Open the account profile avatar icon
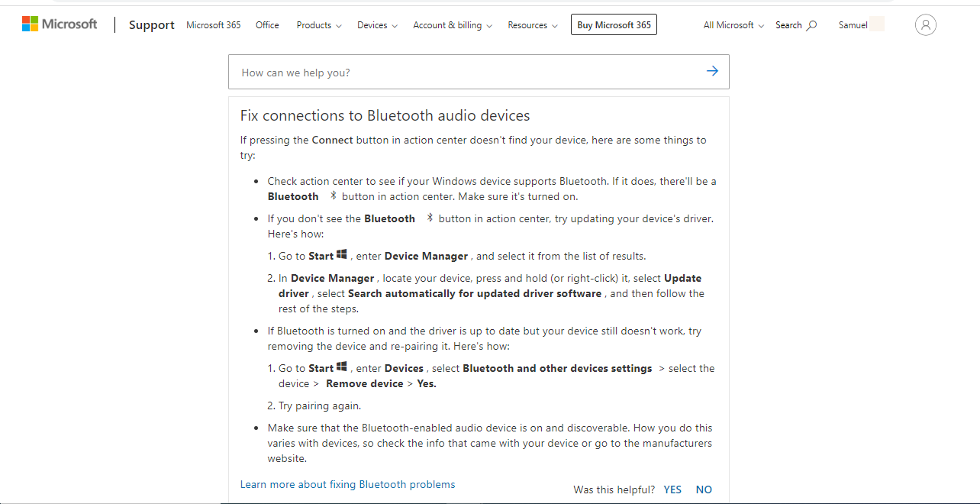 tap(925, 25)
